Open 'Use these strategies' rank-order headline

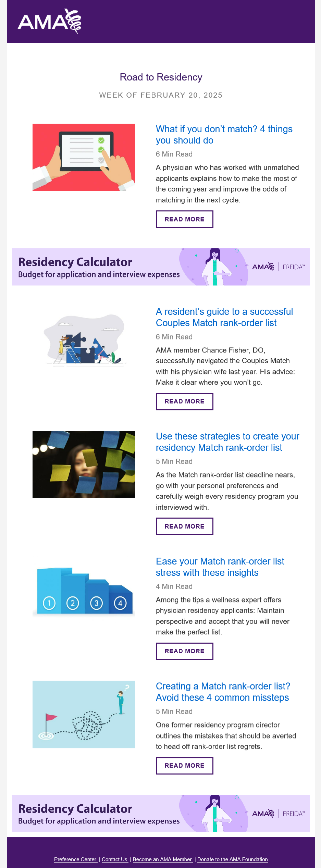click(227, 442)
